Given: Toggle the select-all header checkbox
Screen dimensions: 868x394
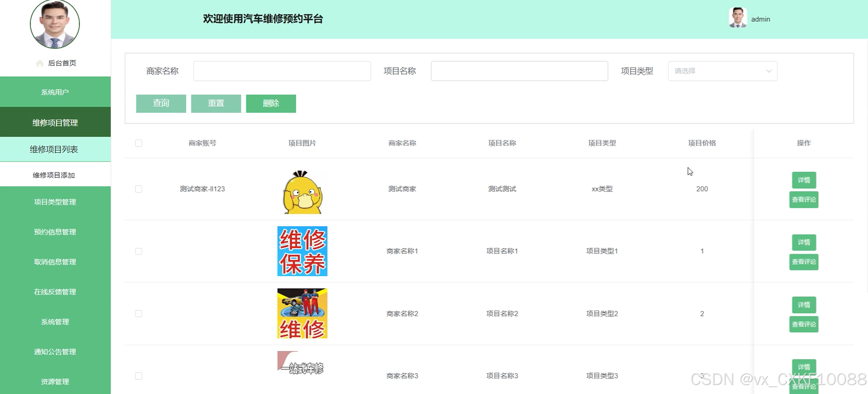Looking at the screenshot, I should 138,143.
